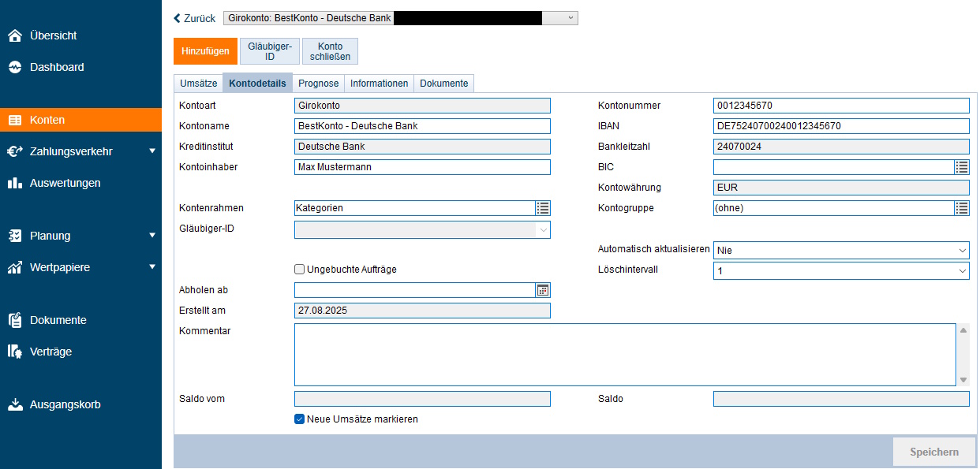Click the orange Hinzufügen button

point(205,51)
